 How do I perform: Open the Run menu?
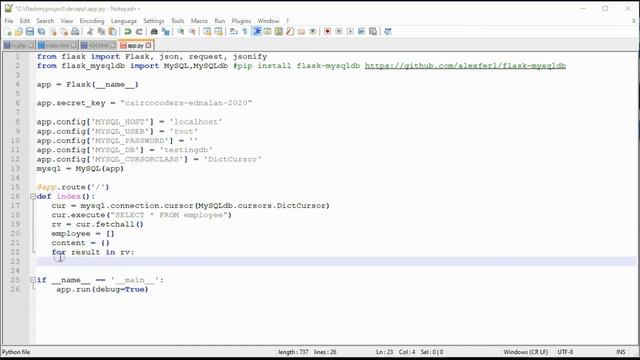220,21
